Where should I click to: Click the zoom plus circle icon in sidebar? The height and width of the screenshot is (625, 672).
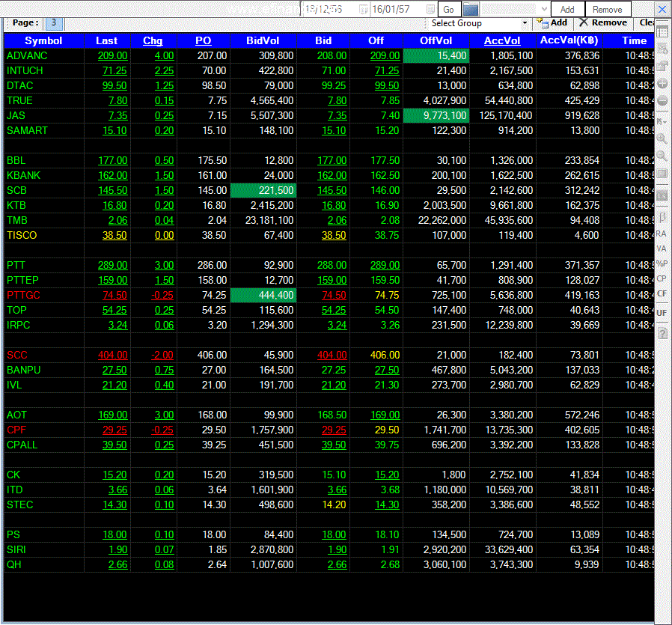tap(662, 83)
